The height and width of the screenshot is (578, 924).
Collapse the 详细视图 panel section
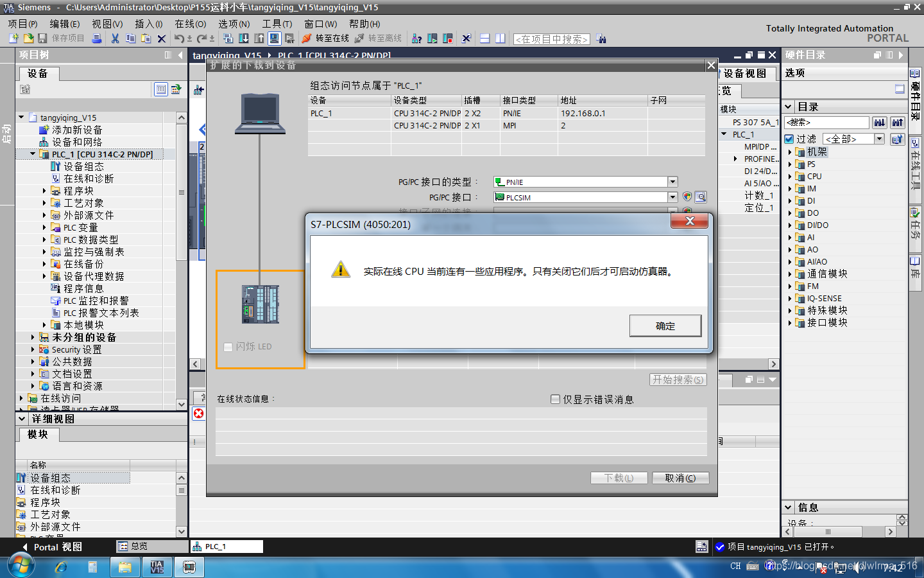(x=22, y=419)
